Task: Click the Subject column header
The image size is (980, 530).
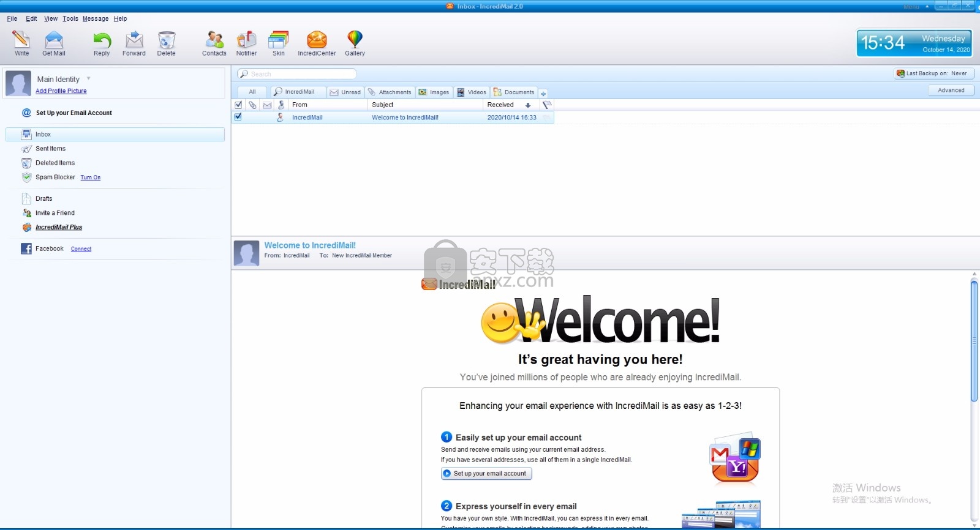Action: point(425,105)
